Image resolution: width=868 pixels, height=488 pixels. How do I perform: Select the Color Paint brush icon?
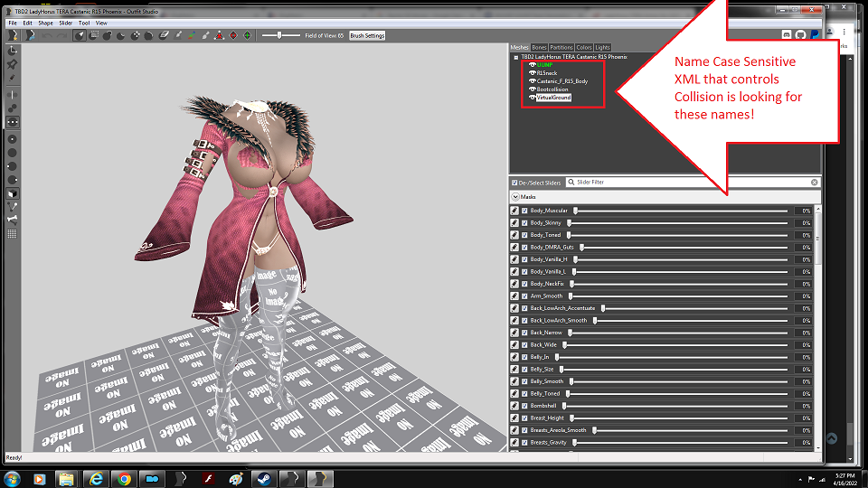click(x=191, y=35)
